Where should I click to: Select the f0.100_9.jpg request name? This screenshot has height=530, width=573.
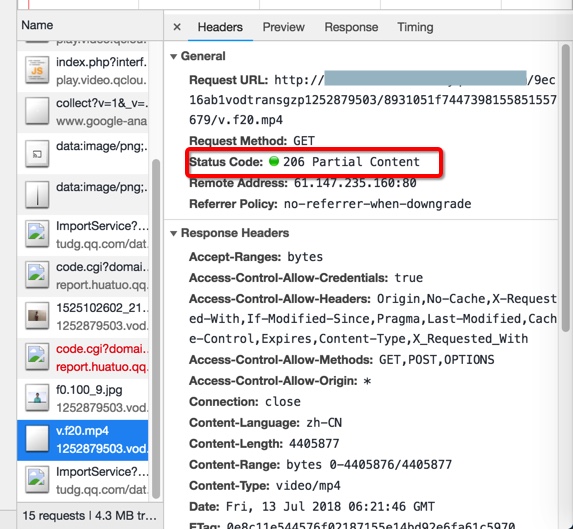[89, 390]
